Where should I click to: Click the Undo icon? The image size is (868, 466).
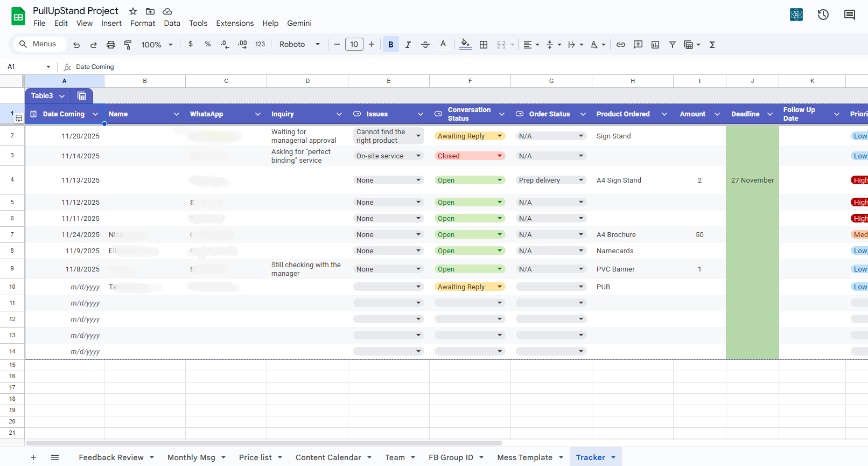(x=76, y=45)
